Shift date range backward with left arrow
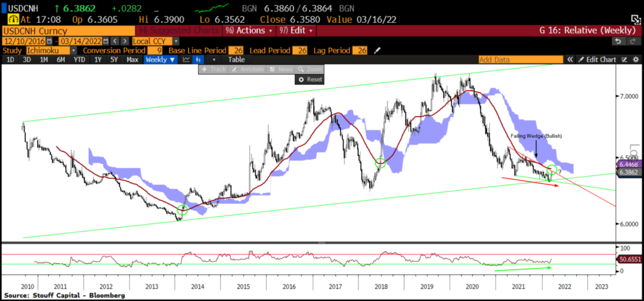Viewport: 644px width, 301px height. coord(115,41)
